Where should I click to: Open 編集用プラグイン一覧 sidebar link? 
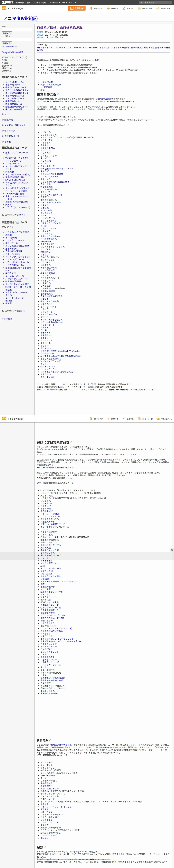pyautogui.click(x=16, y=87)
